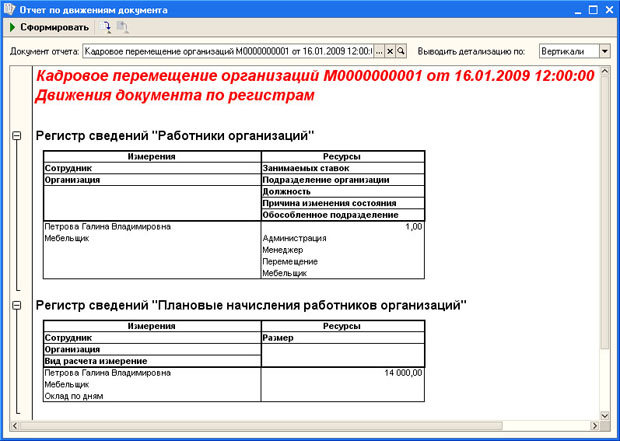Image resolution: width=620 pixels, height=441 pixels.
Task: Click the vertical scrollbar down arrow
Action: click(605, 415)
